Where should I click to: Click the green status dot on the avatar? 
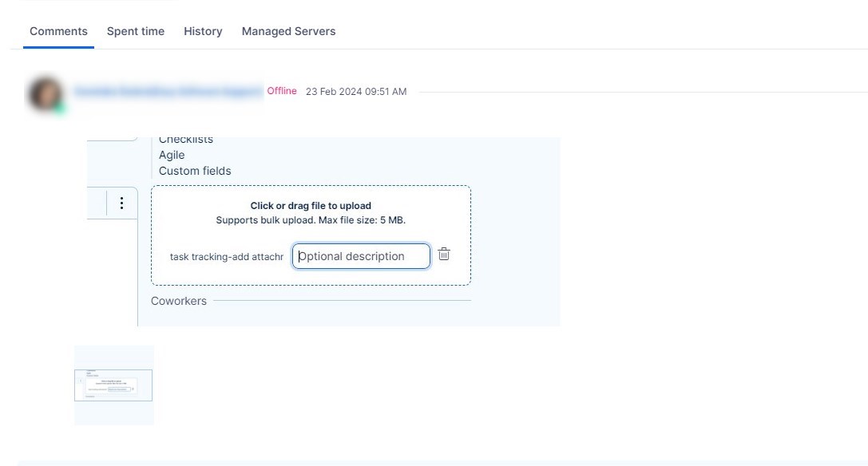tap(59, 108)
